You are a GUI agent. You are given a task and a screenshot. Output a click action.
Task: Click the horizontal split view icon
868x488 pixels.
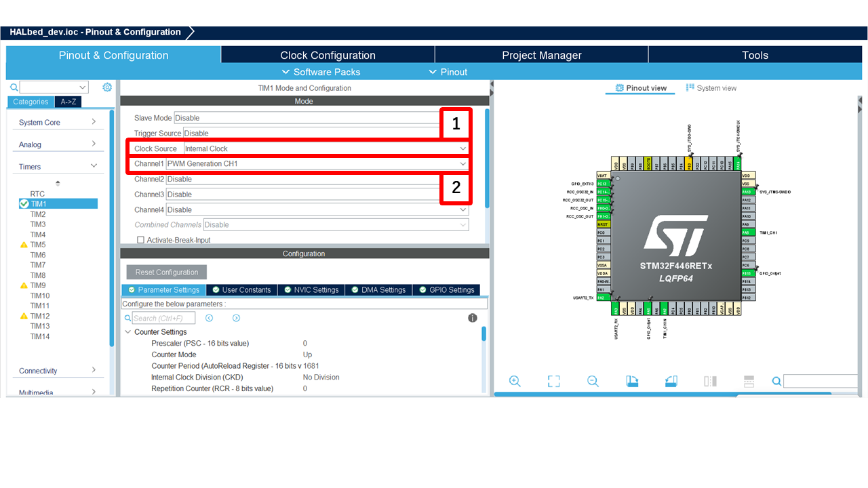point(749,381)
